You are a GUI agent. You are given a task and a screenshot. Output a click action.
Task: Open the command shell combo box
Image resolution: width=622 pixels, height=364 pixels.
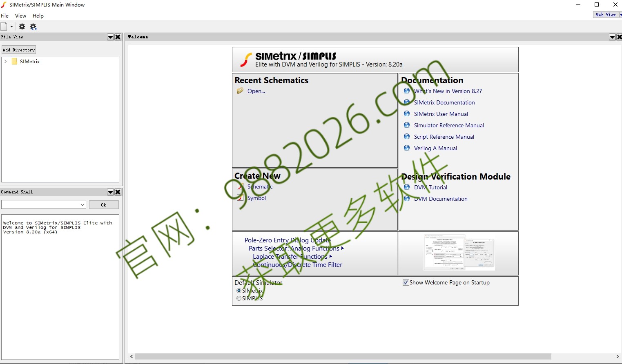(x=44, y=204)
